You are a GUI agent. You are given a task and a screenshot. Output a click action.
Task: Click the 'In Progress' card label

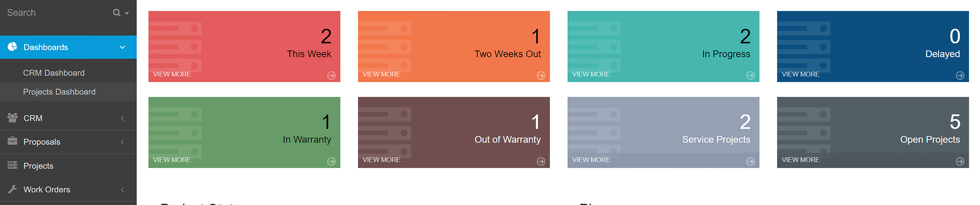pyautogui.click(x=726, y=54)
